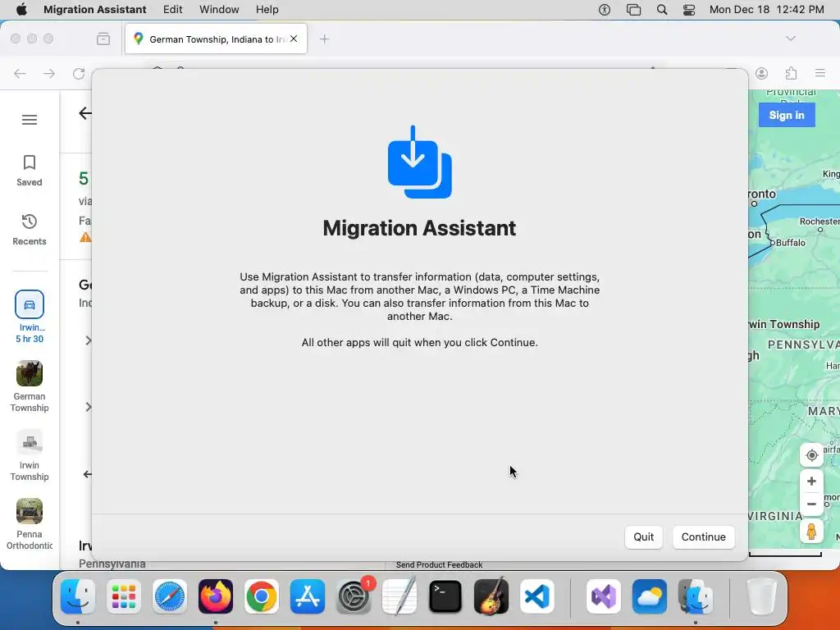Screen dimensions: 840x630
Task: Open the Help menu
Action: (x=267, y=10)
